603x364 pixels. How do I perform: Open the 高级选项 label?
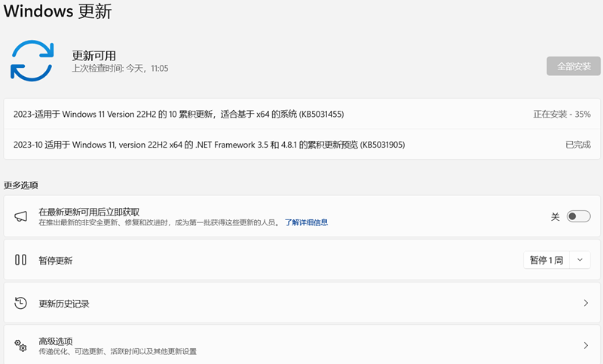click(55, 341)
